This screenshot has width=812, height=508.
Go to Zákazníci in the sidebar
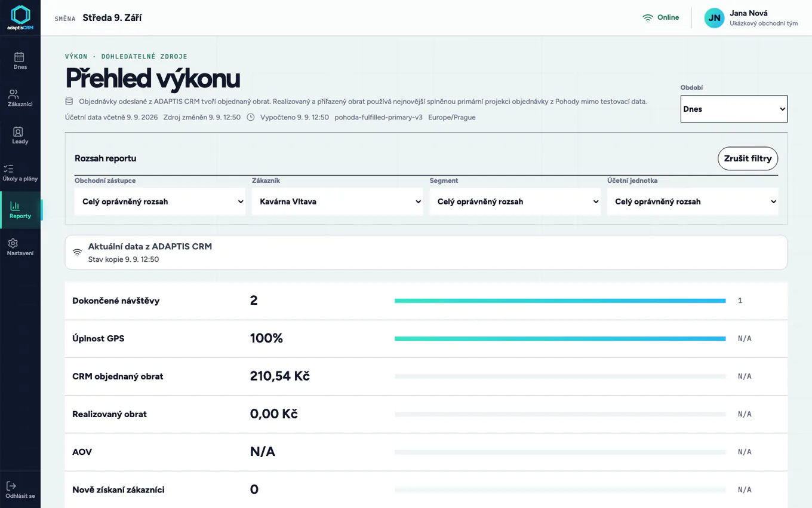20,98
